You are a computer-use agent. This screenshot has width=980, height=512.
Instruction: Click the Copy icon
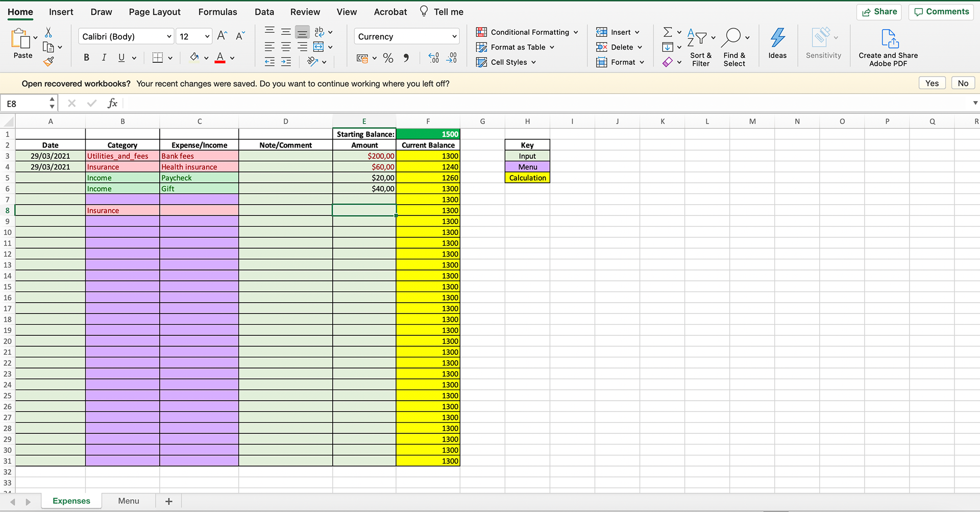coord(48,47)
